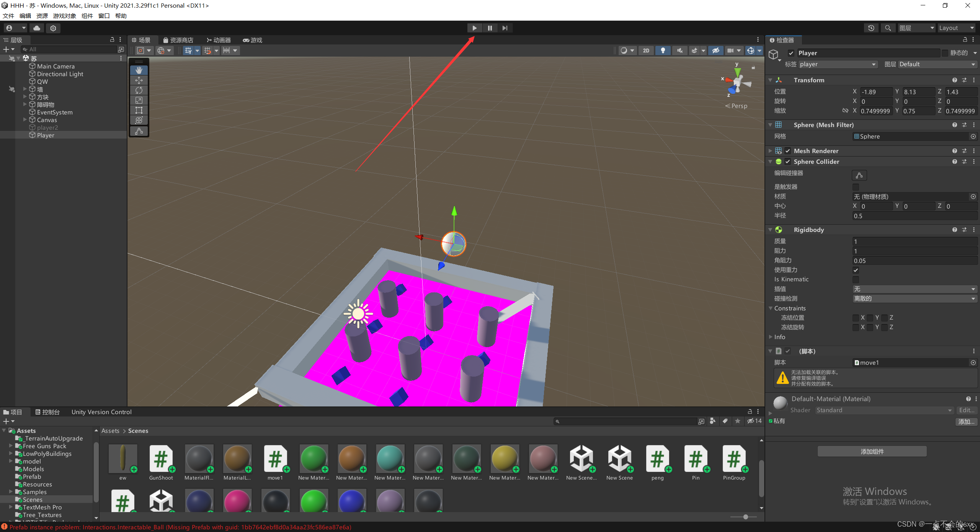Open the 窗口 menu
This screenshot has height=532, width=980.
[x=104, y=16]
